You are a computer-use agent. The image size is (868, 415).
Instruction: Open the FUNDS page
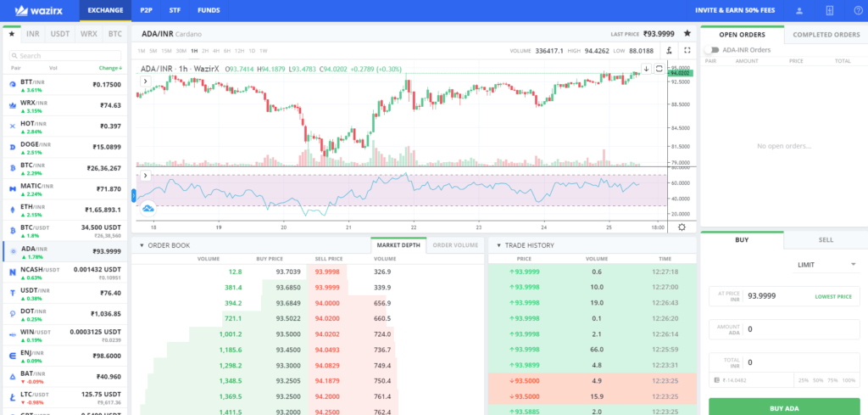[x=209, y=10]
